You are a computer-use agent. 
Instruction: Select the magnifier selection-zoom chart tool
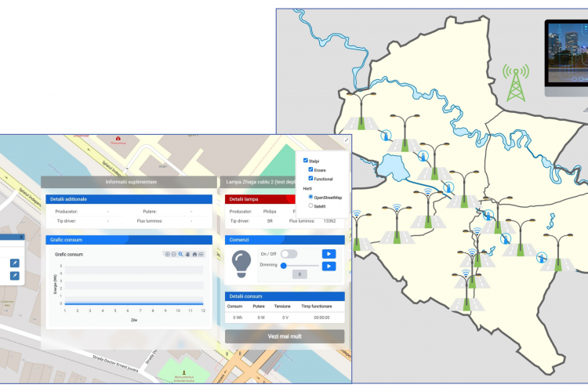(x=181, y=254)
